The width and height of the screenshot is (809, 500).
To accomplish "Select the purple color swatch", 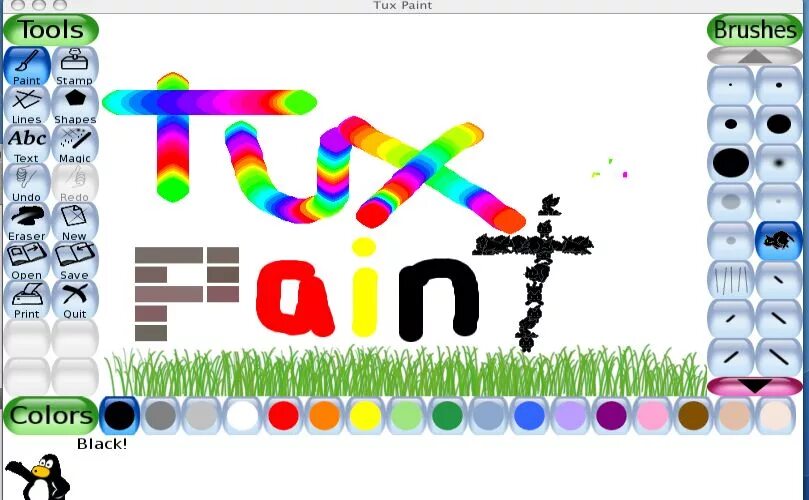I will (x=611, y=415).
